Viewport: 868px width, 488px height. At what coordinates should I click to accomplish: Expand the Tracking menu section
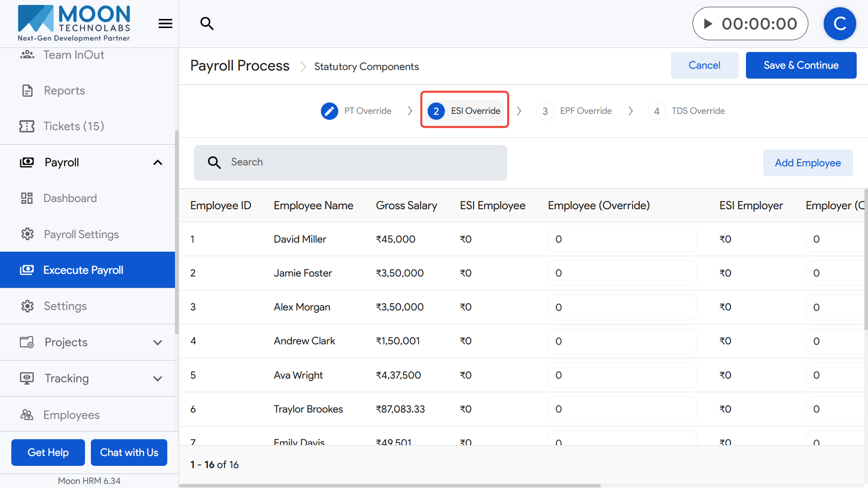(157, 379)
